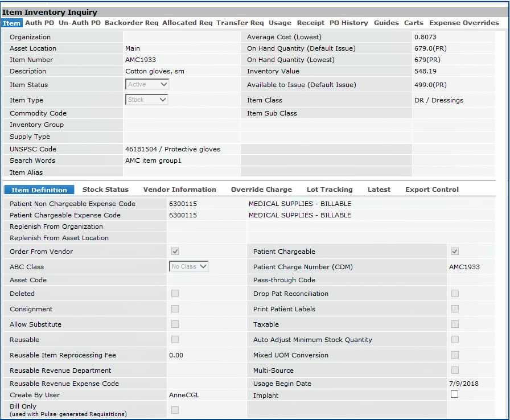This screenshot has width=510, height=420.
Task: Go to the Usage tab
Action: 279,23
